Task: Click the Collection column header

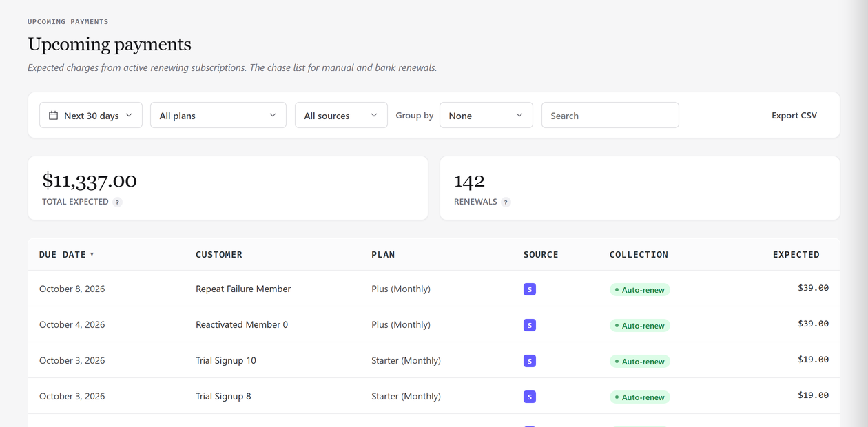Action: 639,254
